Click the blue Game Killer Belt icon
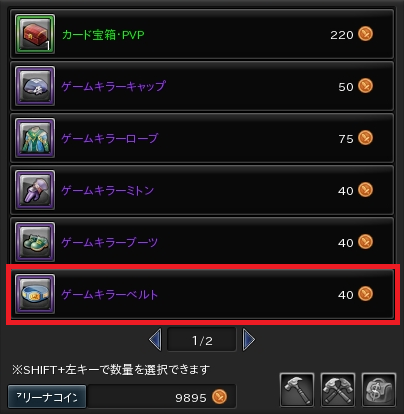404x414 pixels. tap(35, 294)
